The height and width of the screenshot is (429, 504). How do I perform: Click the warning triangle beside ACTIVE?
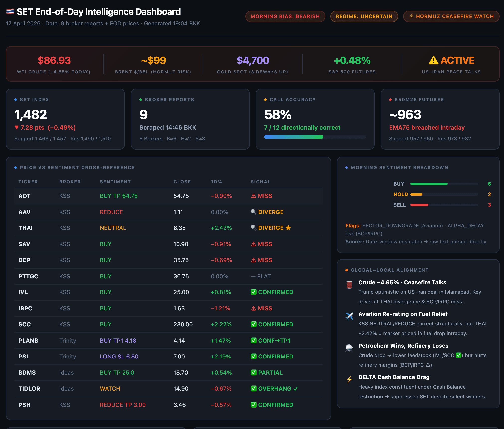(x=433, y=60)
